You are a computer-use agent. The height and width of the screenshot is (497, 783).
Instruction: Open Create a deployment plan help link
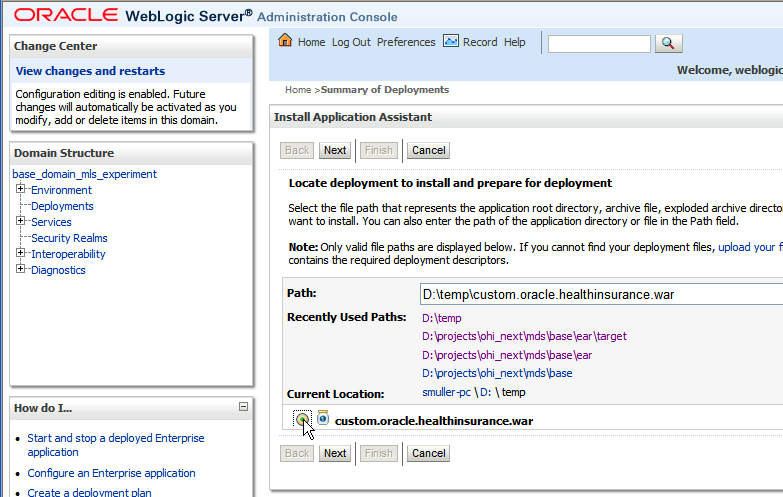point(89,492)
